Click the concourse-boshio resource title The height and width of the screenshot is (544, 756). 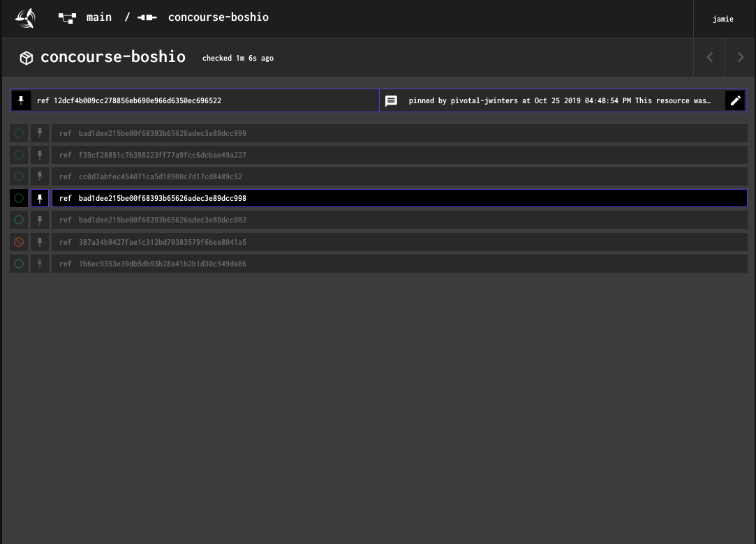coord(113,57)
